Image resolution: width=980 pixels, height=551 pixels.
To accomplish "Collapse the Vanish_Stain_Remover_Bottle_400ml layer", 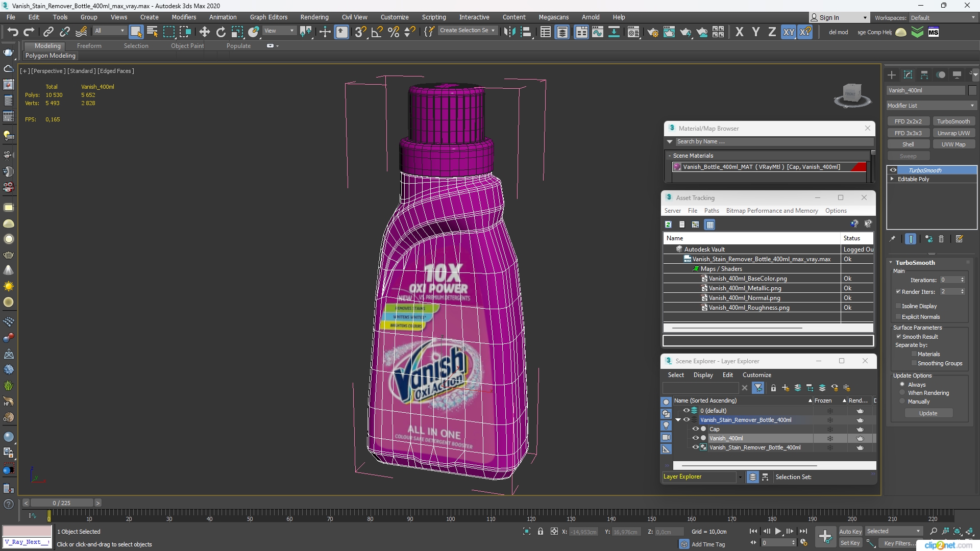I will (x=678, y=420).
